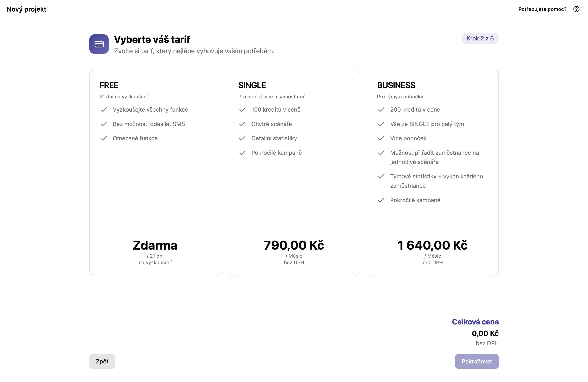
Task: Click checkmark beside 'Detailní statistiky'
Action: [242, 138]
